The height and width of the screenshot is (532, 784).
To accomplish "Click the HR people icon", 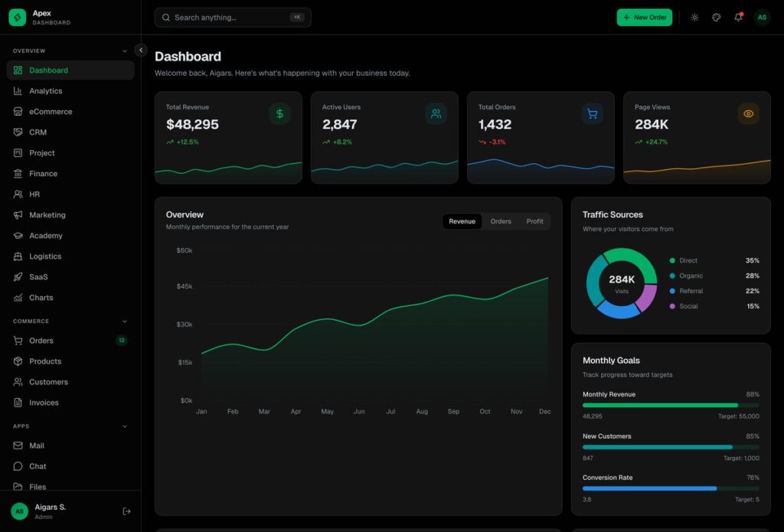I will (18, 194).
